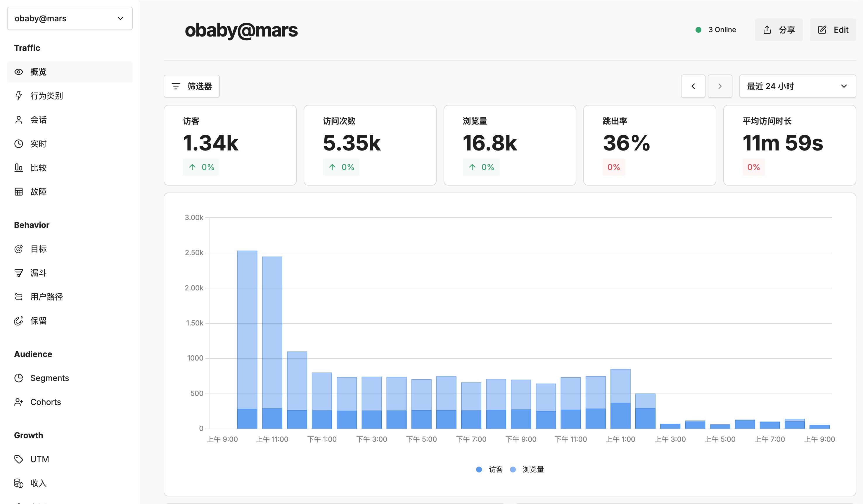Open the obaby@mars site selector dropdown
This screenshot has width=863, height=504.
coord(70,18)
